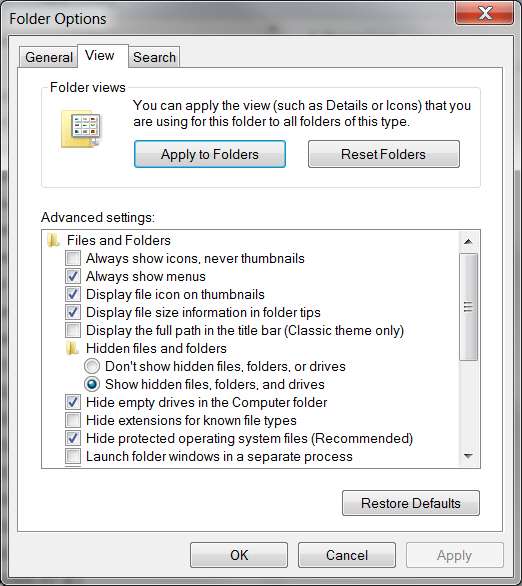
Task: Confirm settings with OK
Action: click(x=239, y=555)
